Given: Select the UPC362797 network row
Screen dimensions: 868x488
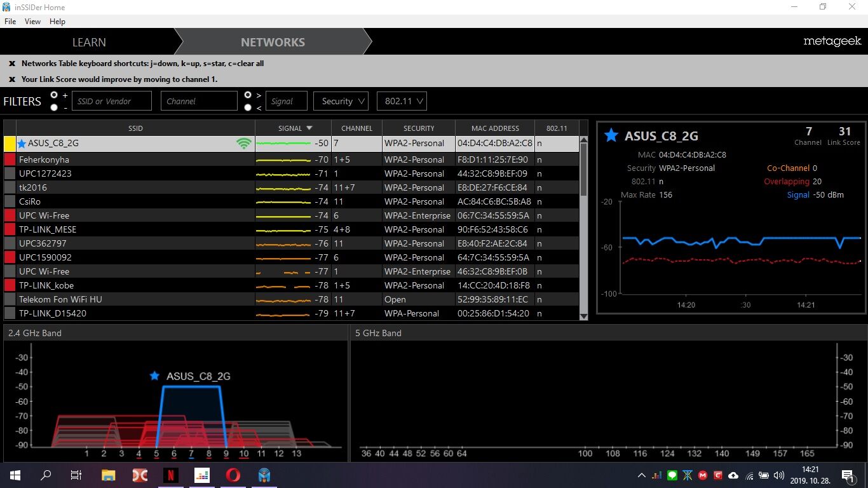Looking at the screenshot, I should click(x=292, y=243).
